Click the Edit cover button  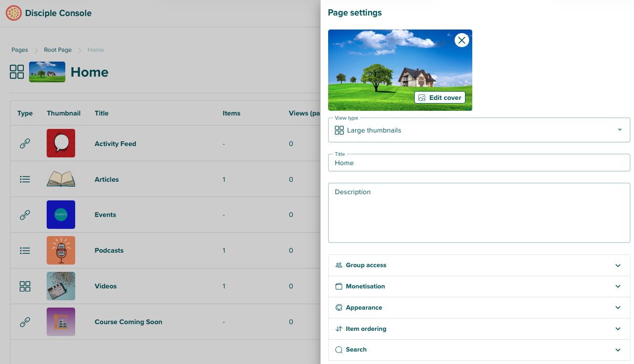pyautogui.click(x=440, y=97)
